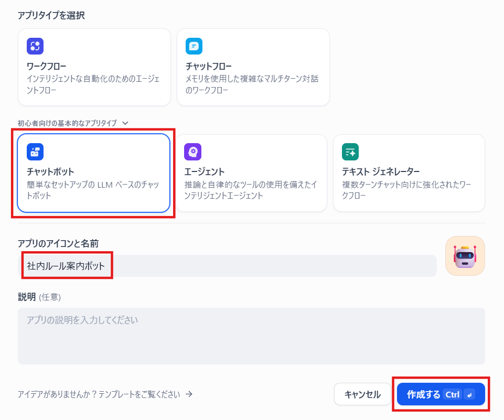The width and height of the screenshot is (504, 420).
Task: Click the キャンセル button
Action: (362, 394)
